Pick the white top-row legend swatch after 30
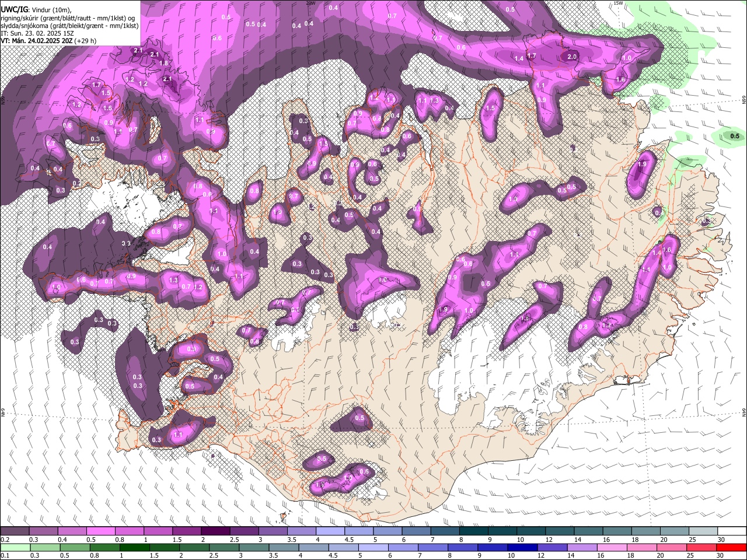The image size is (747, 560). pos(731,531)
